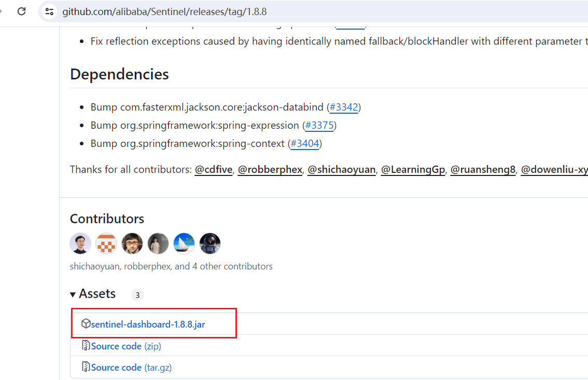Open the sailboat contributor avatar

184,243
